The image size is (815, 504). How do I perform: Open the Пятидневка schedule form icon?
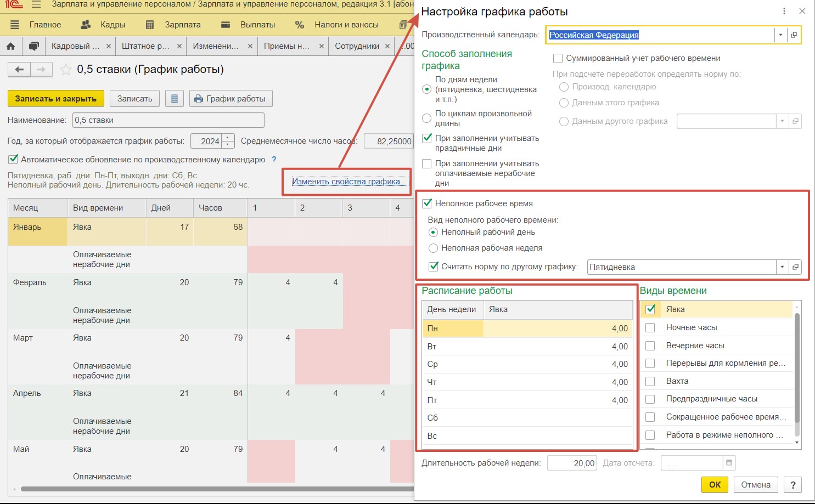(x=795, y=267)
